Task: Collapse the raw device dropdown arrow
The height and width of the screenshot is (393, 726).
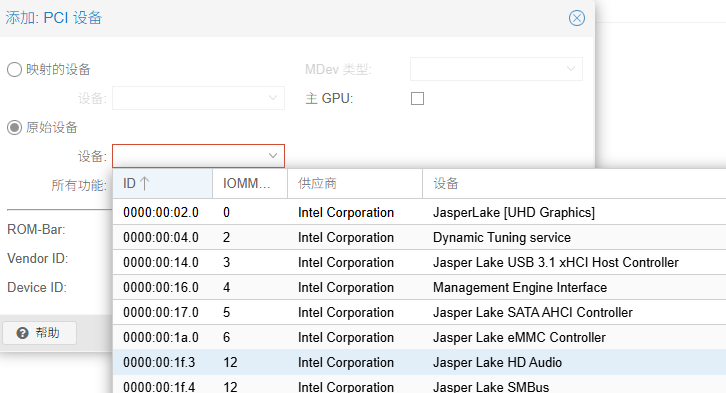Action: pos(273,156)
